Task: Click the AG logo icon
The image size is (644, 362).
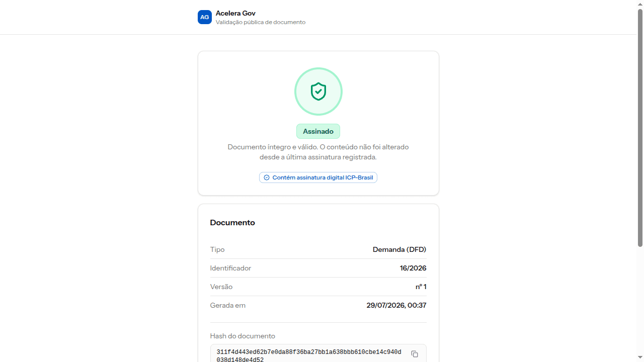Action: coord(205,17)
